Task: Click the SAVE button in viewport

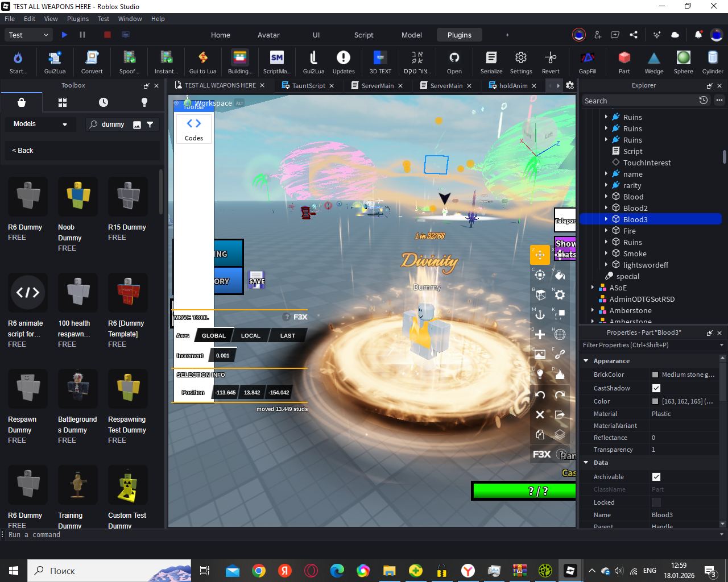Action: [x=257, y=279]
